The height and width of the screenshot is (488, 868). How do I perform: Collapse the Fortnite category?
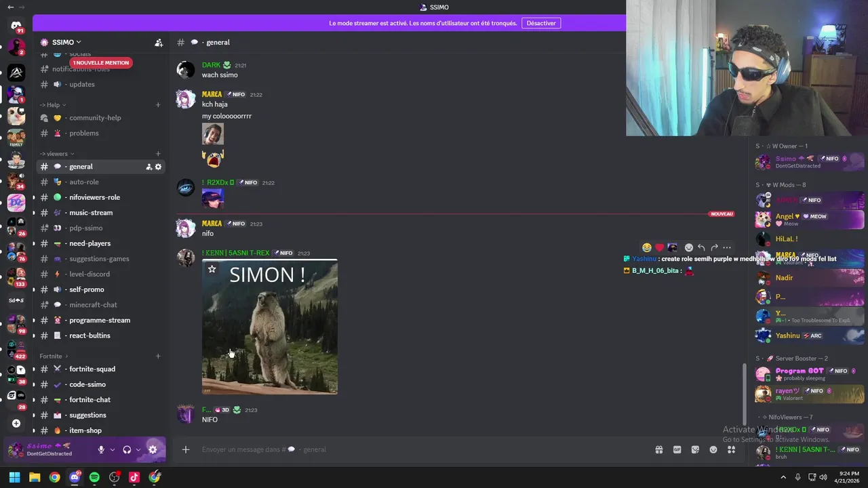pos(54,356)
